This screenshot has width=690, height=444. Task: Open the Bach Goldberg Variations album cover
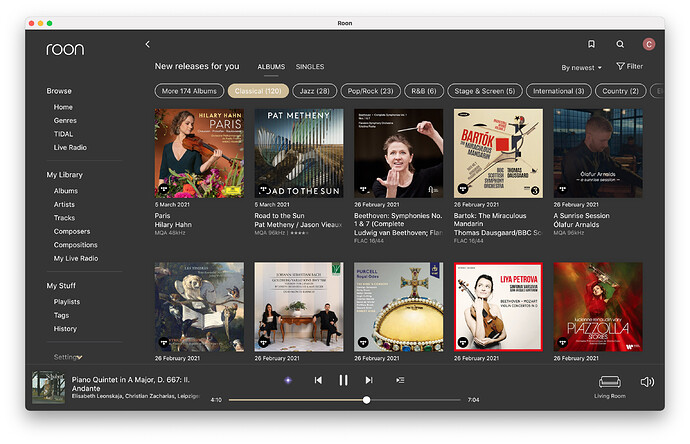click(299, 307)
